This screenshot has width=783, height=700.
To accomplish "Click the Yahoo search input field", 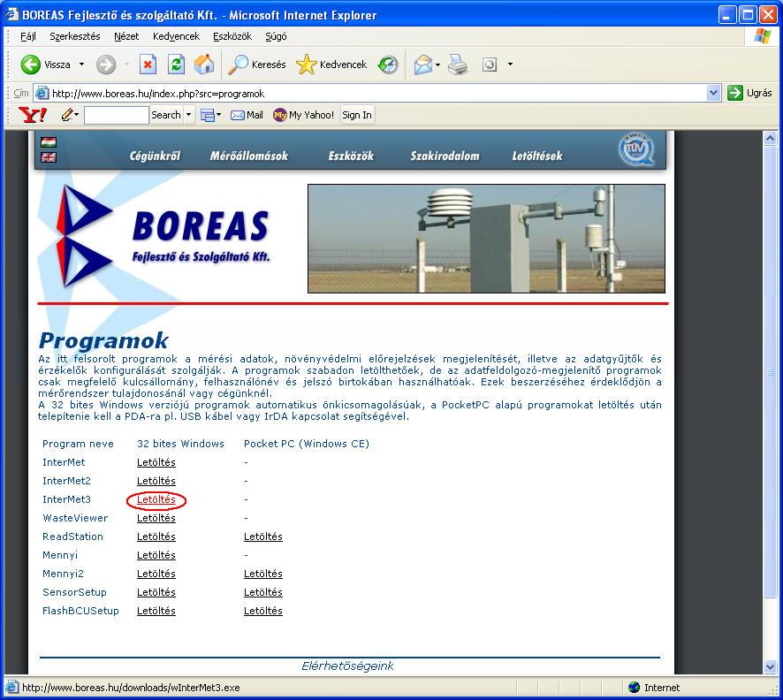I will point(117,115).
